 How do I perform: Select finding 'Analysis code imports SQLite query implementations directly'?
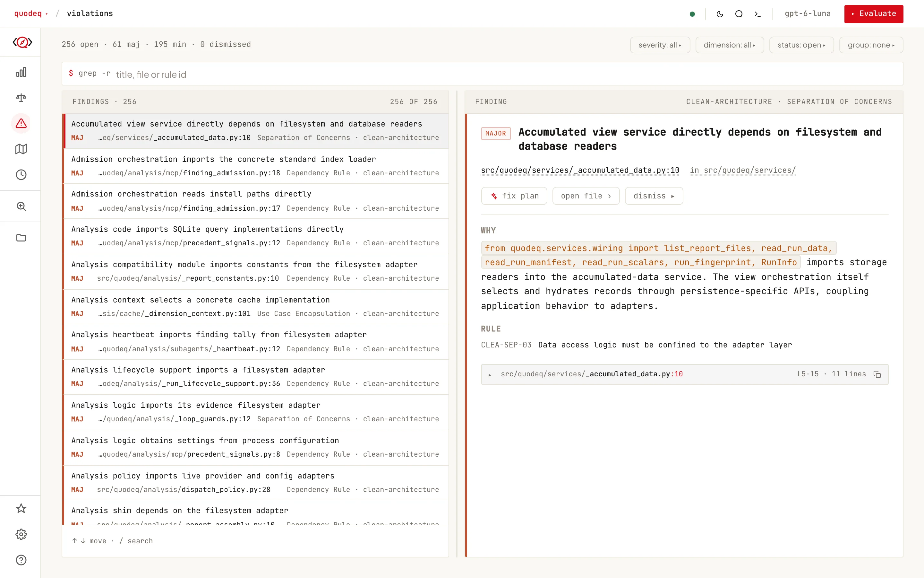point(255,236)
